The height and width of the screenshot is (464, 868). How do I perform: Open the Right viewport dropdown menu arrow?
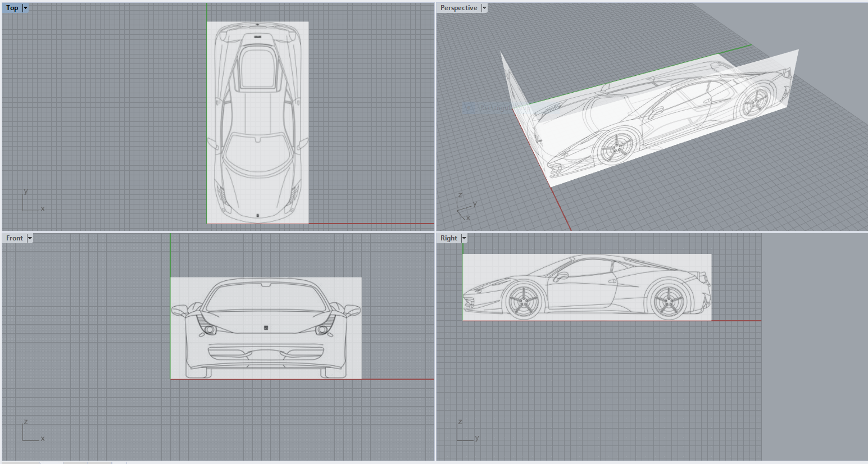464,238
